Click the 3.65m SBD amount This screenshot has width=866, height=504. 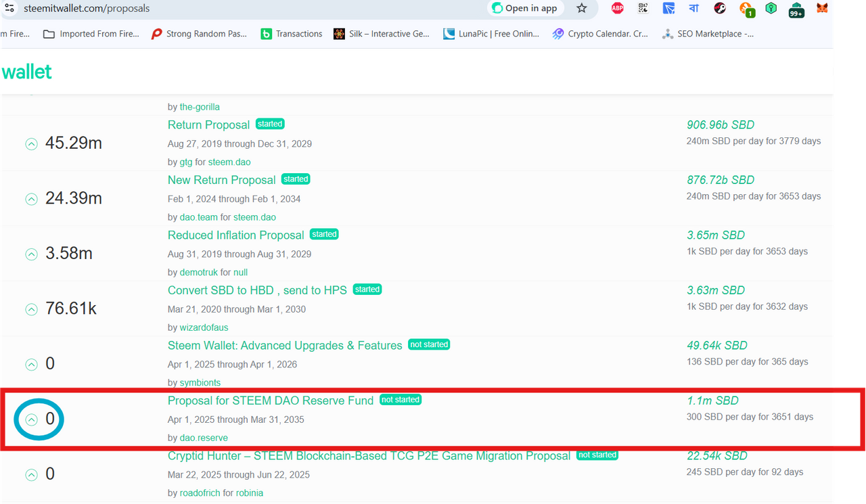point(716,235)
